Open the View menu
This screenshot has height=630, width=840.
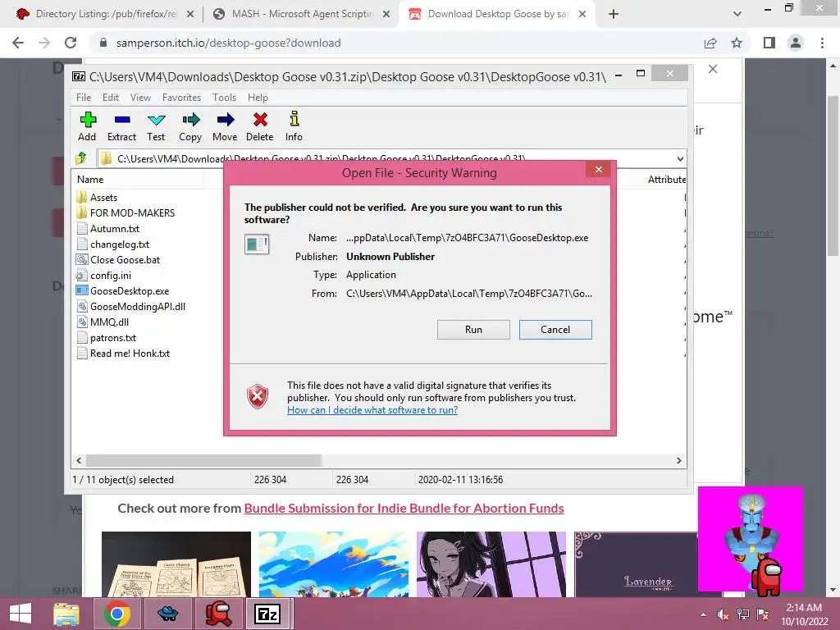point(140,98)
